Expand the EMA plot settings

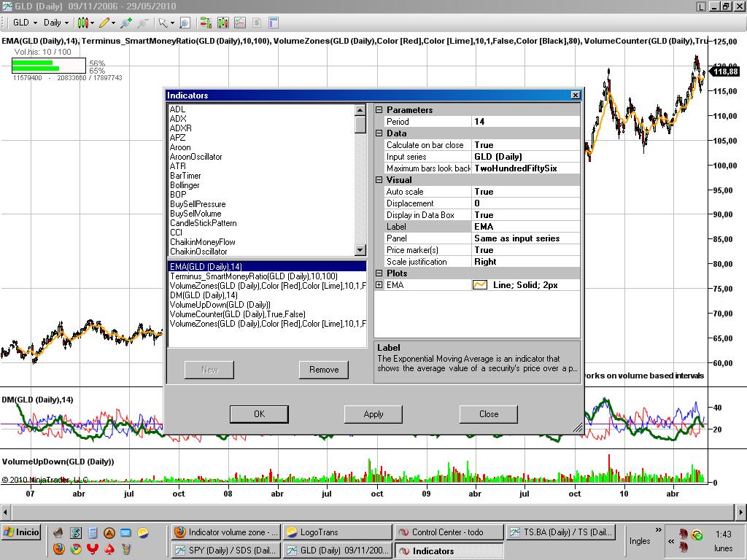pos(379,285)
